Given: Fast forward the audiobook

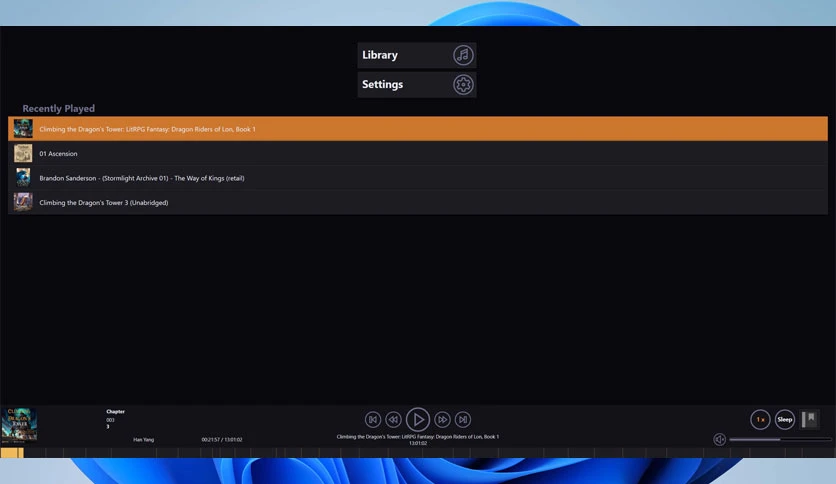Looking at the screenshot, I should coord(442,420).
